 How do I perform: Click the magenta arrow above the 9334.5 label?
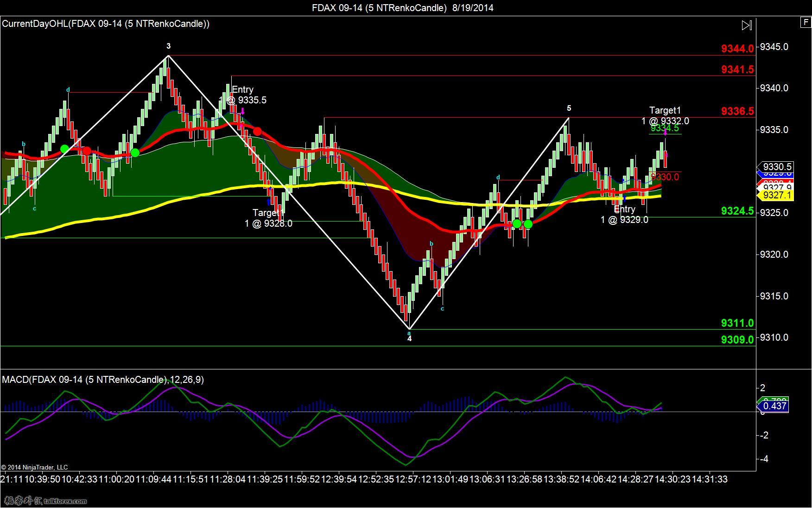coord(665,133)
